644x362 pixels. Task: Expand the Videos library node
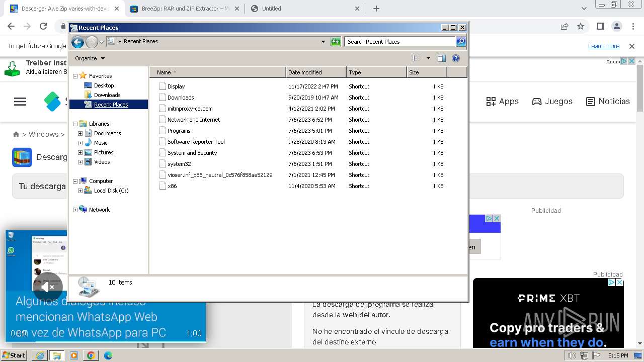click(x=80, y=162)
